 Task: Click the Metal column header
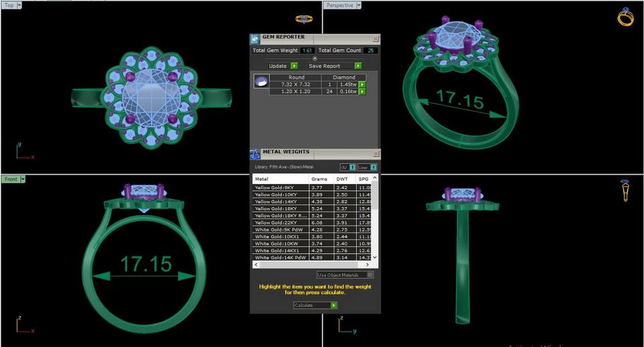[280, 179]
